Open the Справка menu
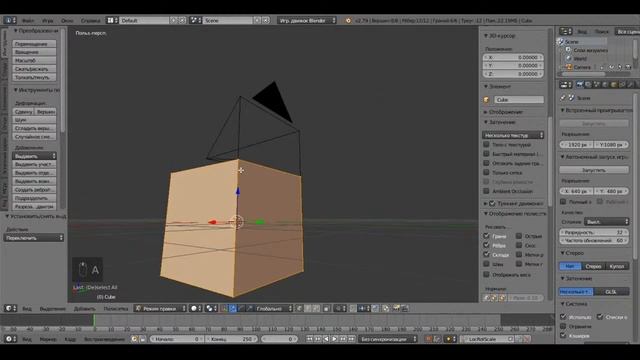 pyautogui.click(x=90, y=20)
